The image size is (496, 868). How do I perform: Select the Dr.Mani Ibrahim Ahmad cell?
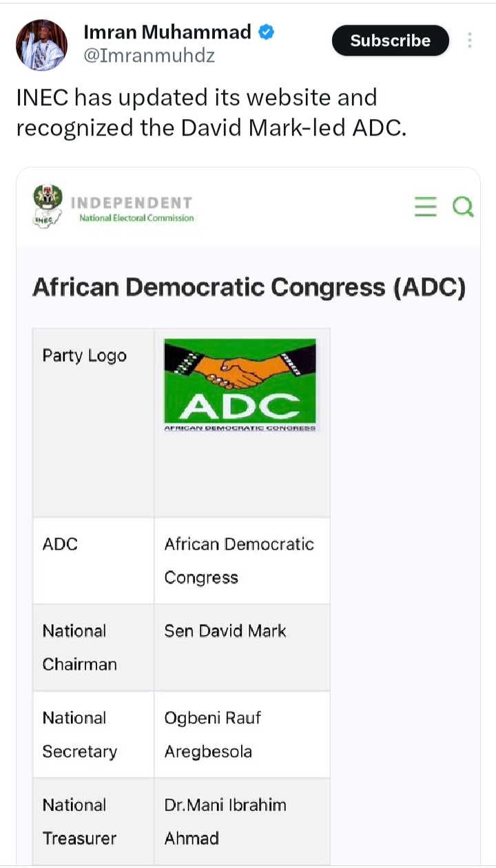(x=242, y=821)
